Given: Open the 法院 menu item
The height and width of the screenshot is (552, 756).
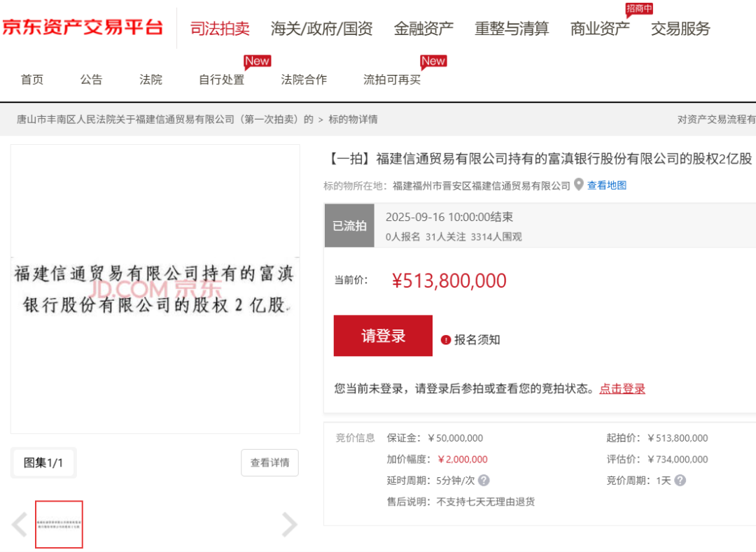Looking at the screenshot, I should [x=151, y=80].
